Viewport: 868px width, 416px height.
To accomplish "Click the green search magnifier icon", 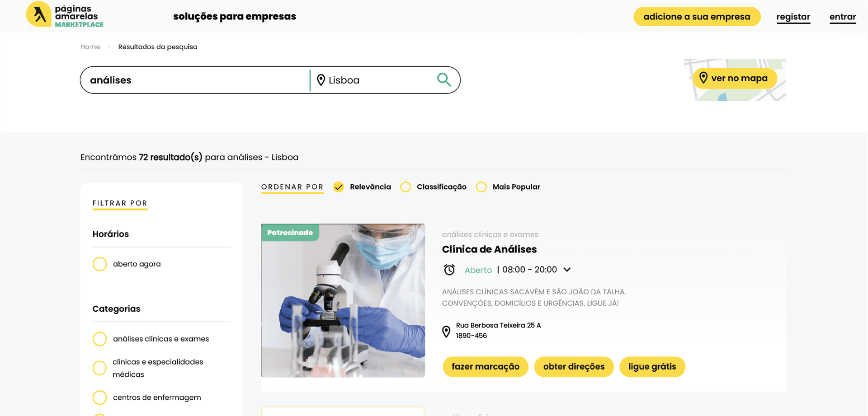I will 443,80.
